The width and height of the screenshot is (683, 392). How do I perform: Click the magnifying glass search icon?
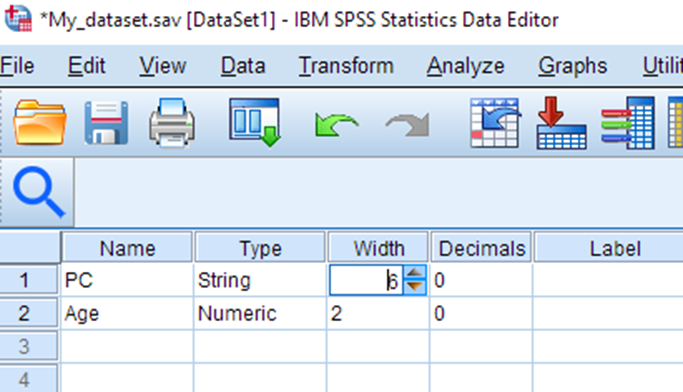coord(38,192)
